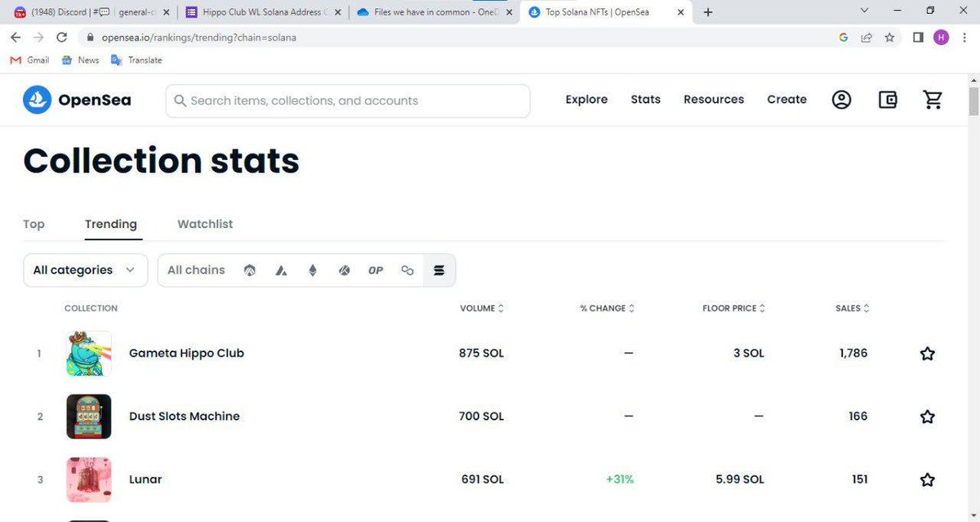The image size is (980, 522).
Task: Filter by Arbitrum chain icon
Action: click(250, 270)
